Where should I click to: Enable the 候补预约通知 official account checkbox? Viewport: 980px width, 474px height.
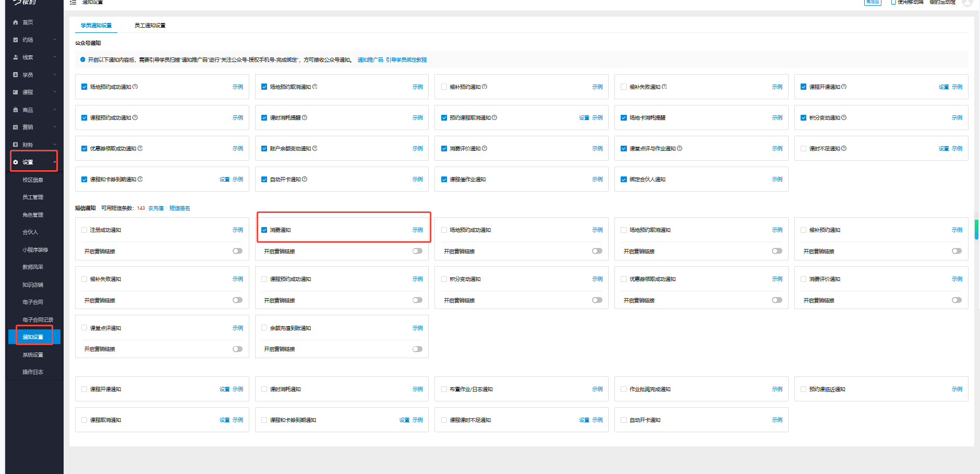pos(444,87)
